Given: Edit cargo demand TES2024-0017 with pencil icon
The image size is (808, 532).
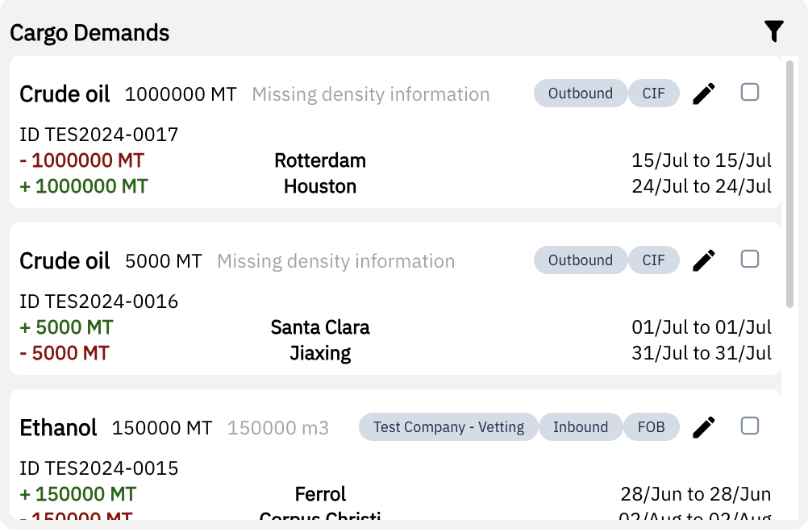Looking at the screenshot, I should coord(703,94).
